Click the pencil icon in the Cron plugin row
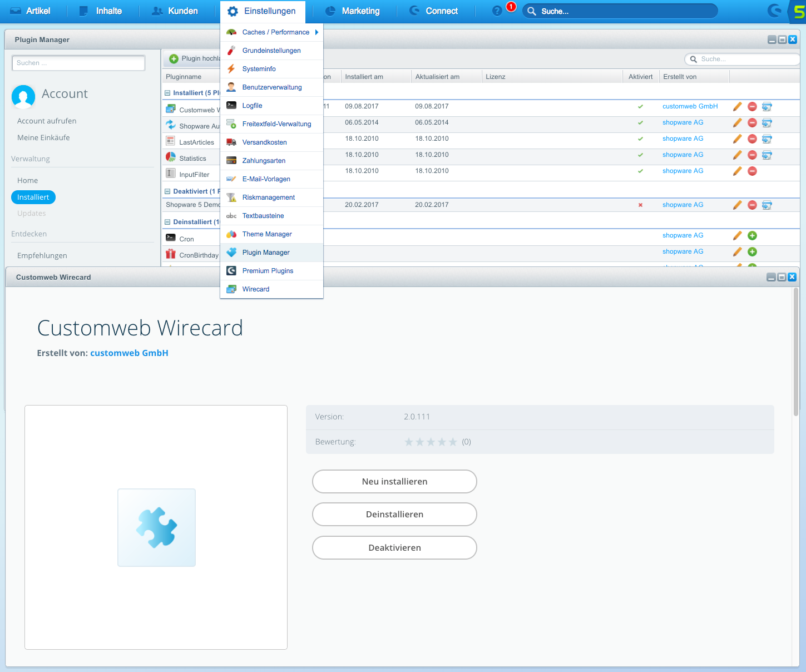Image resolution: width=806 pixels, height=672 pixels. point(738,236)
